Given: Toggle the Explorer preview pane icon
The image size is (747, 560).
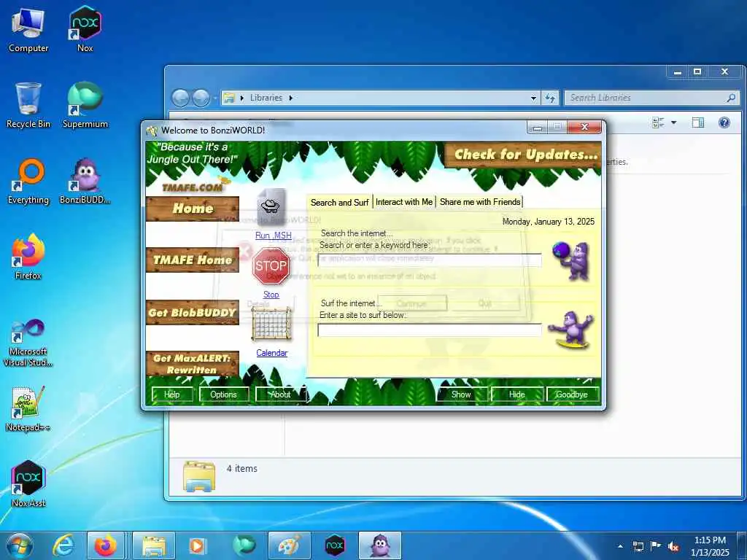Looking at the screenshot, I should coord(698,122).
